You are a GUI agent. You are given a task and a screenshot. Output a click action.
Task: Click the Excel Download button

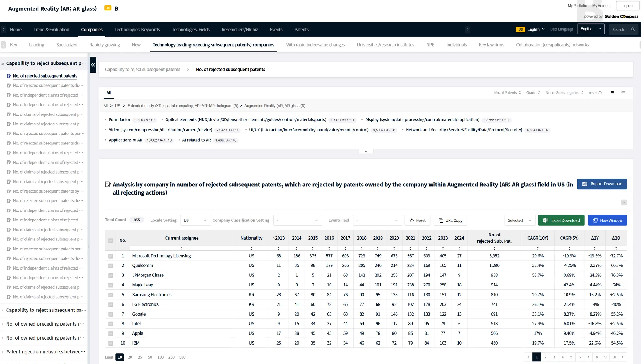tap(562, 220)
